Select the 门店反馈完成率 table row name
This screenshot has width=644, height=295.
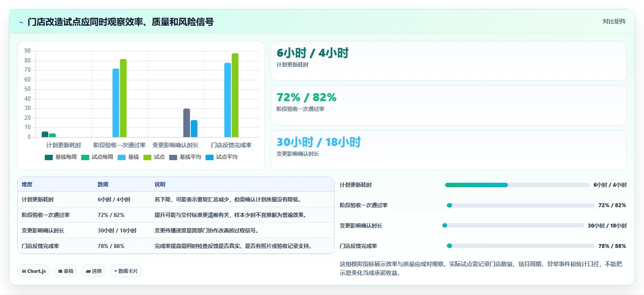click(x=40, y=246)
